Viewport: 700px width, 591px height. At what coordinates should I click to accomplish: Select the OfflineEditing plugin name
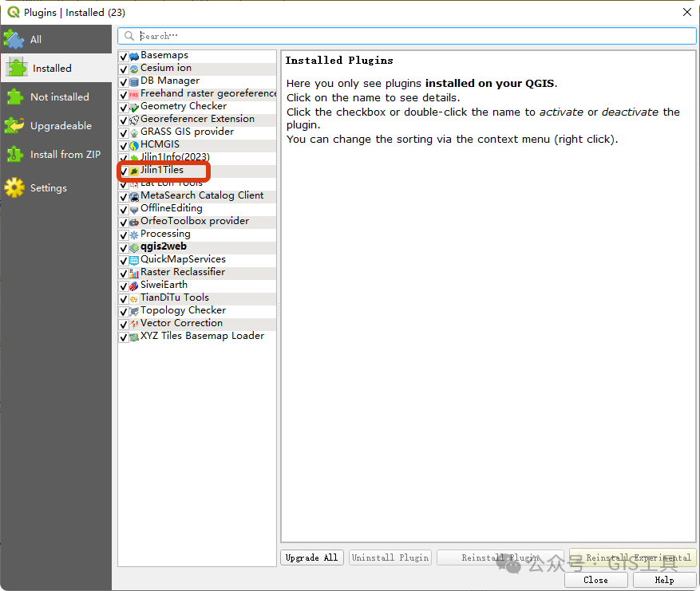point(172,208)
